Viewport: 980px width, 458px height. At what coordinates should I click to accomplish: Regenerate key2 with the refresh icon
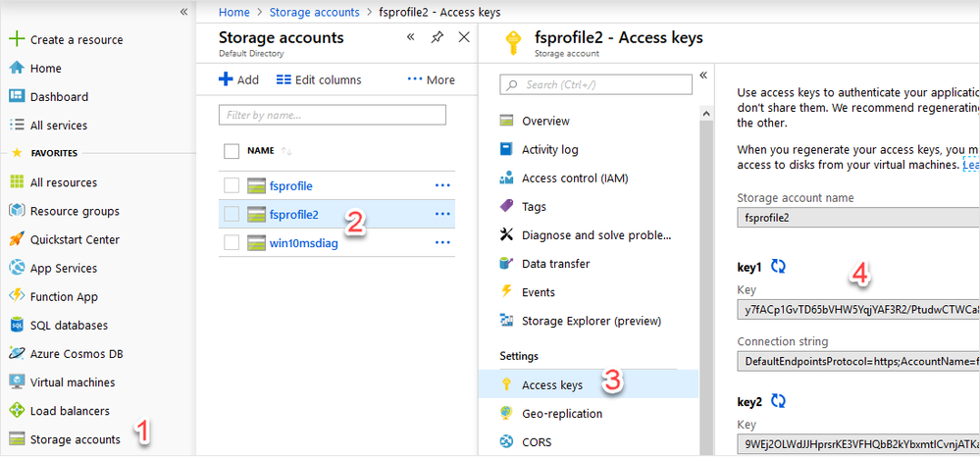[779, 400]
